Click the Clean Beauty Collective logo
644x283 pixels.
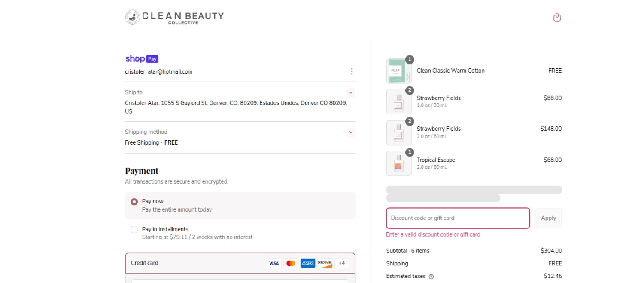coord(174,17)
